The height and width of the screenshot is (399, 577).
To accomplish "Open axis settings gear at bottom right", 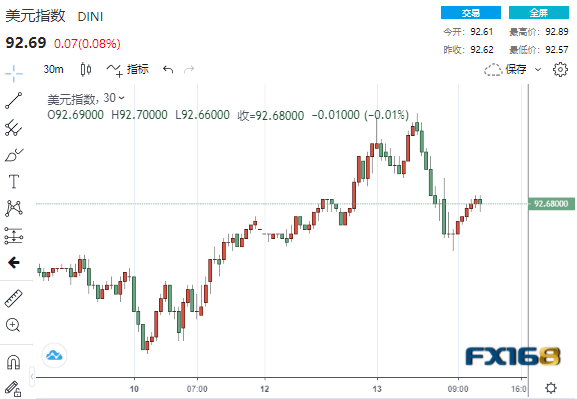I will pyautogui.click(x=551, y=388).
